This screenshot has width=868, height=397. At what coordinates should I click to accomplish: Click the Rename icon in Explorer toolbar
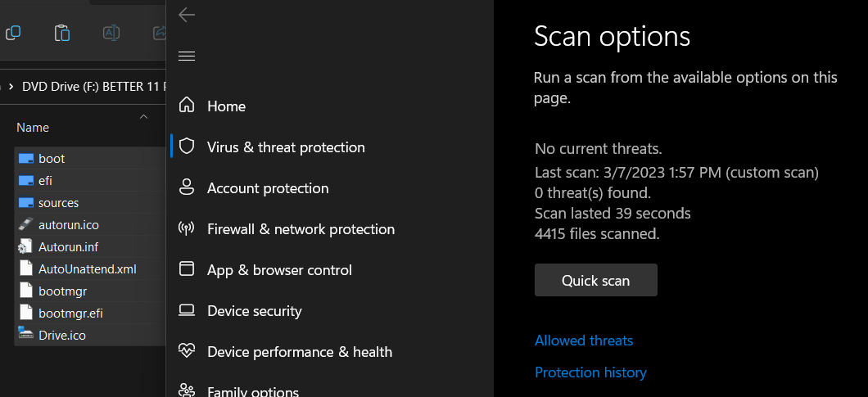click(x=111, y=33)
